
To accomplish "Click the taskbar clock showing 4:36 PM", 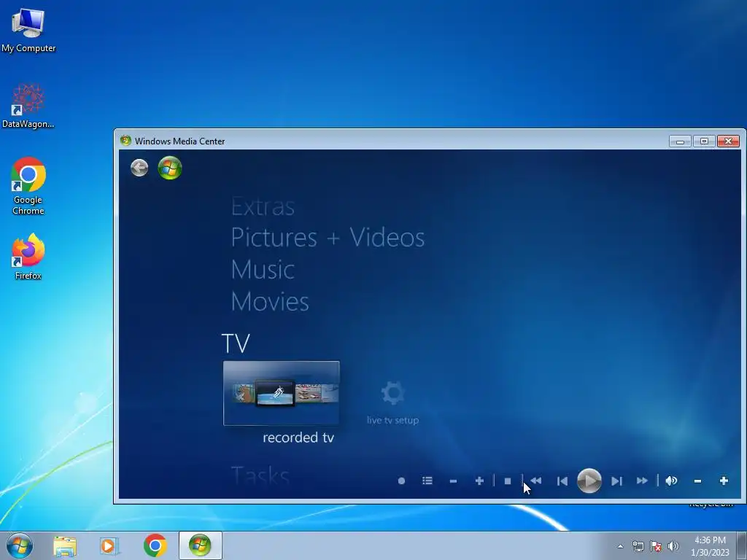I will click(710, 546).
